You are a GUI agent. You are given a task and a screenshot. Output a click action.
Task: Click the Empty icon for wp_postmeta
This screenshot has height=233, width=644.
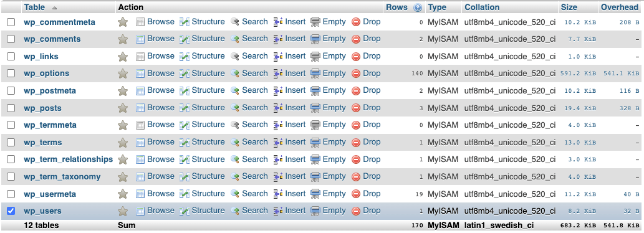315,91
